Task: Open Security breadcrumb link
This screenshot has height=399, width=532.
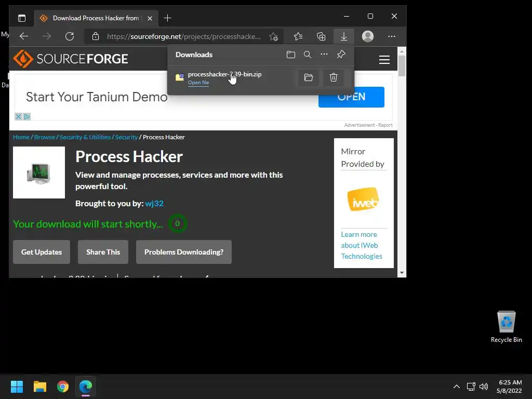Action: click(126, 137)
